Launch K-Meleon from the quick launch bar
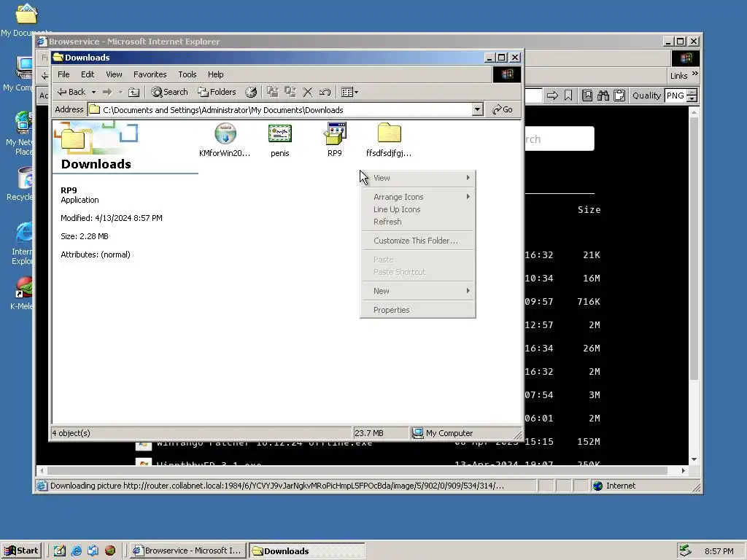The image size is (747, 560). [110, 551]
